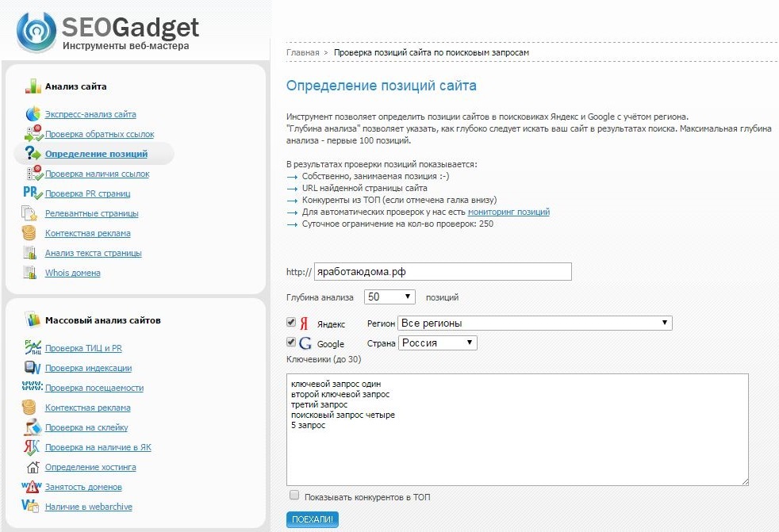Viewport: 779px width, 532px height.
Task: Click the Whois домена icon
Action: (x=30, y=273)
